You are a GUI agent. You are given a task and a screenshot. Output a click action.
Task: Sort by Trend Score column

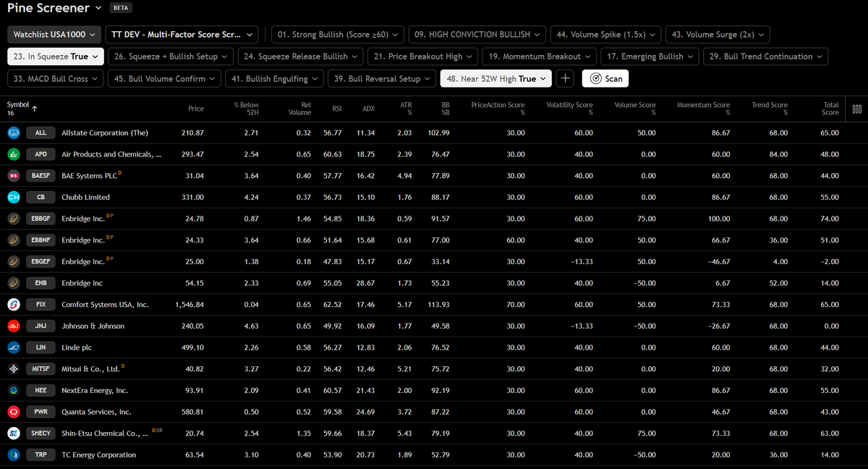(x=770, y=109)
